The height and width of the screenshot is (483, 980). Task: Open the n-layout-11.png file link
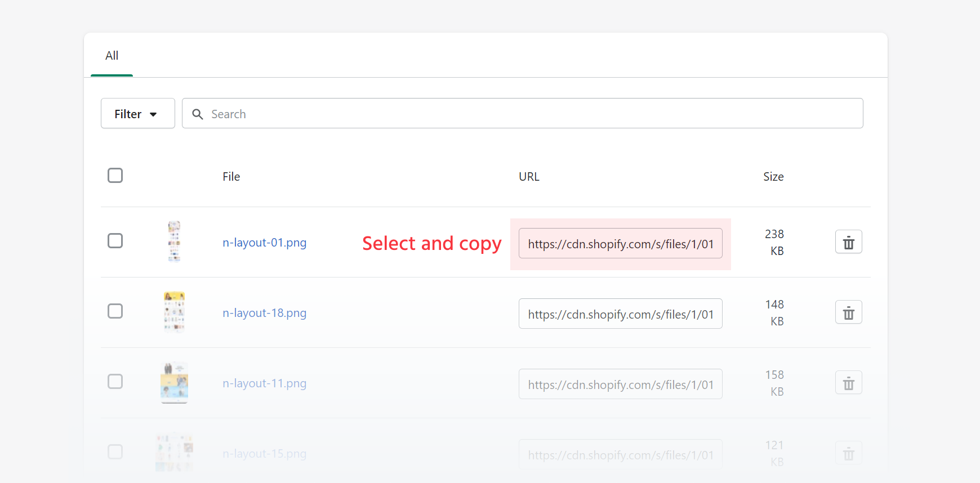click(x=264, y=383)
